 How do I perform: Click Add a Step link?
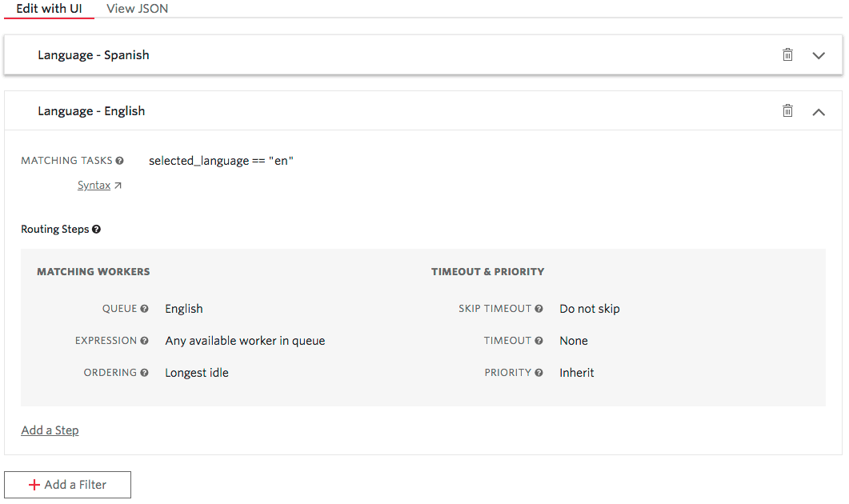click(50, 430)
